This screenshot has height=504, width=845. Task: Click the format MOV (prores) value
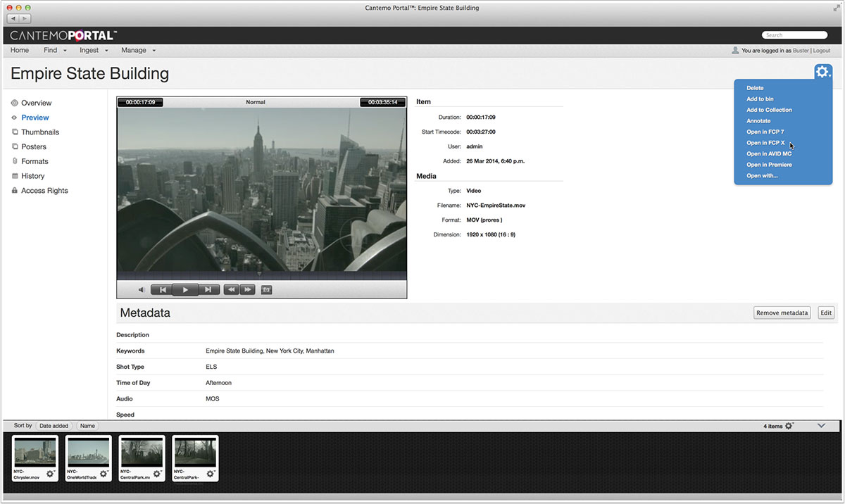point(484,220)
